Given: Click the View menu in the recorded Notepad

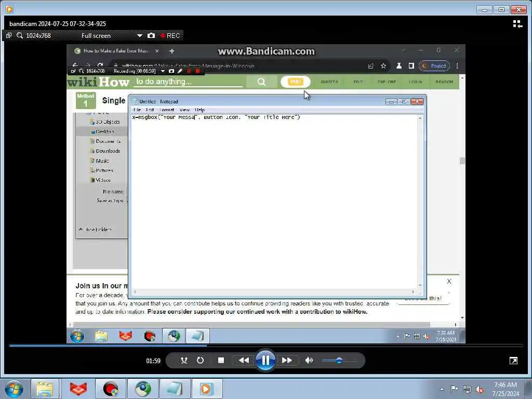Looking at the screenshot, I should pos(184,110).
